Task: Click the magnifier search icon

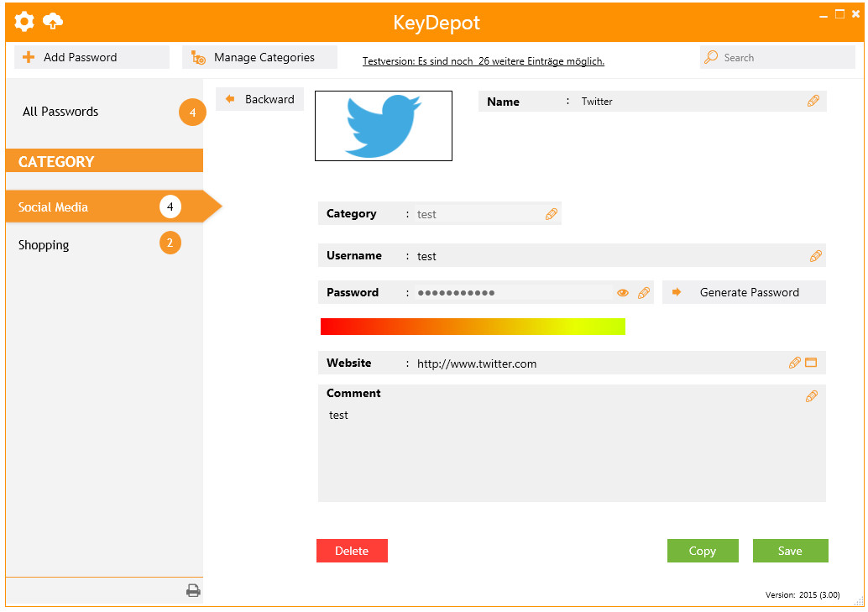Action: 711,56
